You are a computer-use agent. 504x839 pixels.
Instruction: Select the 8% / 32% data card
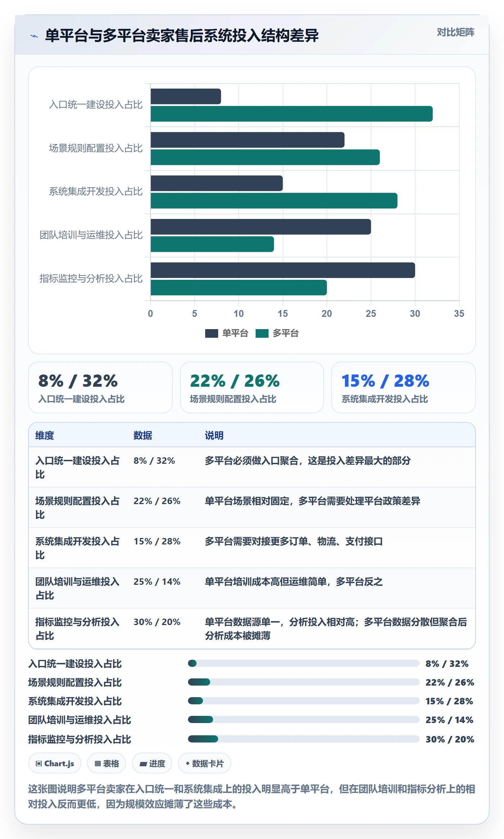point(100,387)
